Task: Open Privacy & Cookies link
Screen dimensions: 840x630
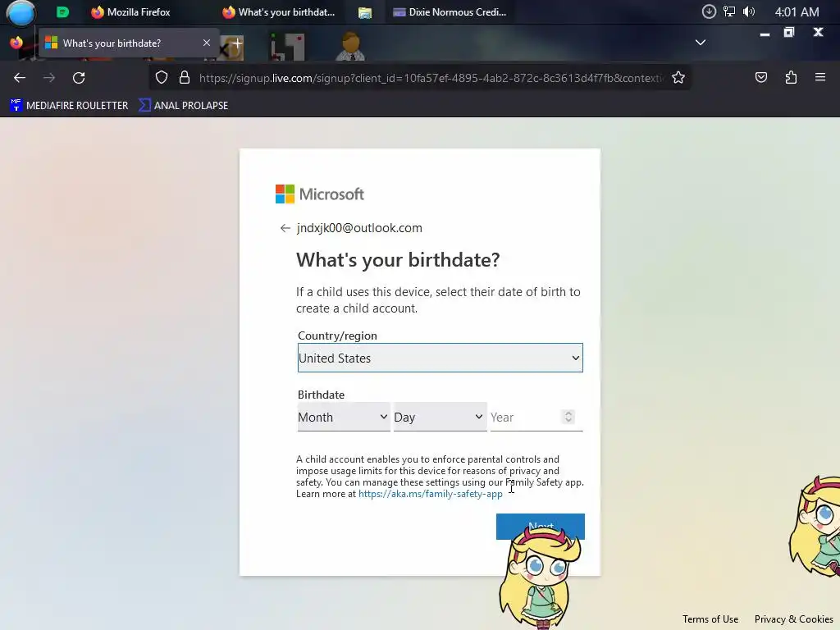Action: point(793,619)
